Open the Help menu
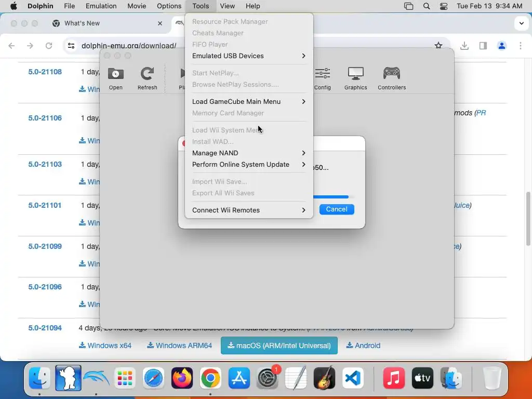The height and width of the screenshot is (399, 532). [253, 6]
